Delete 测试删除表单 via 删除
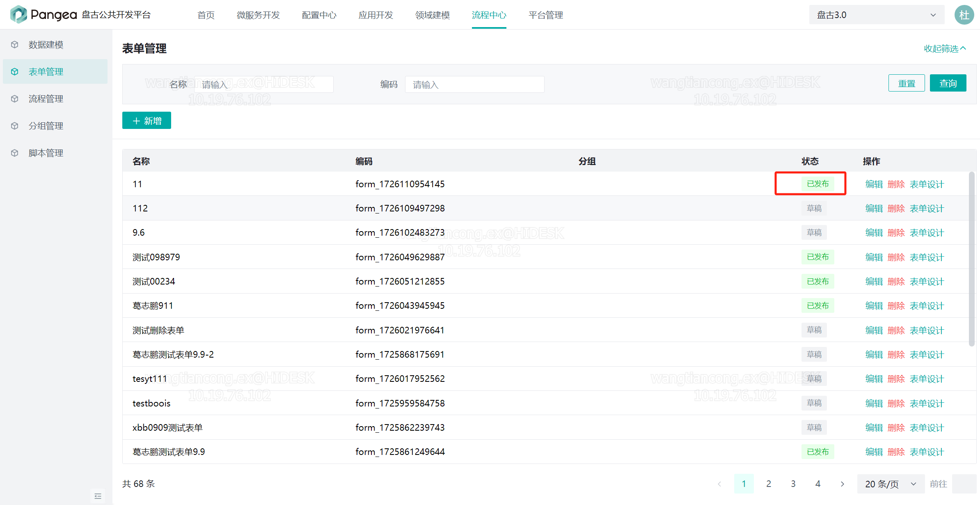The image size is (980, 505). pyautogui.click(x=896, y=330)
